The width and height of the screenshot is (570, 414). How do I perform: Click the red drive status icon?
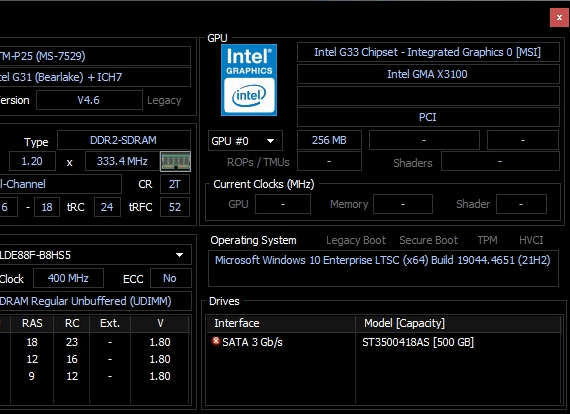(x=216, y=341)
